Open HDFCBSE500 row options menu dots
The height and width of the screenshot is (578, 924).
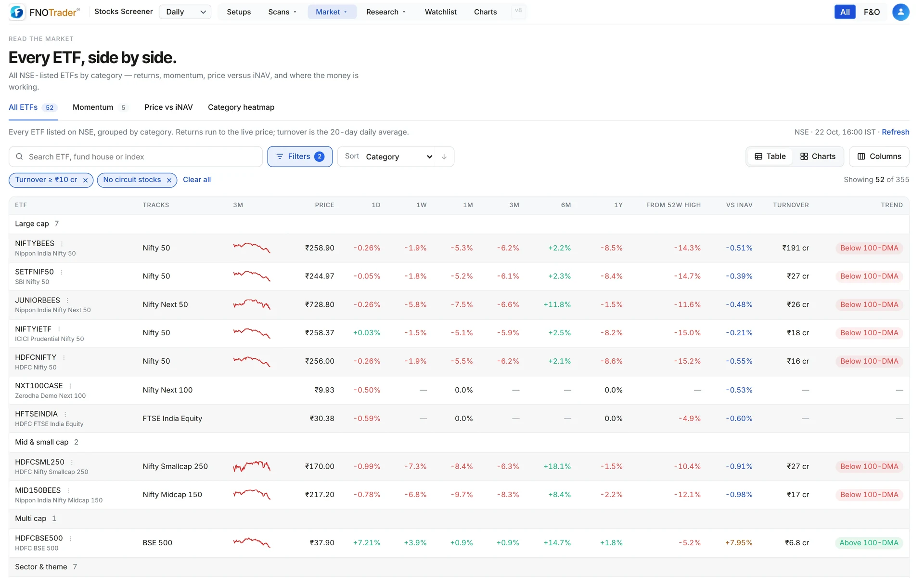pyautogui.click(x=70, y=539)
